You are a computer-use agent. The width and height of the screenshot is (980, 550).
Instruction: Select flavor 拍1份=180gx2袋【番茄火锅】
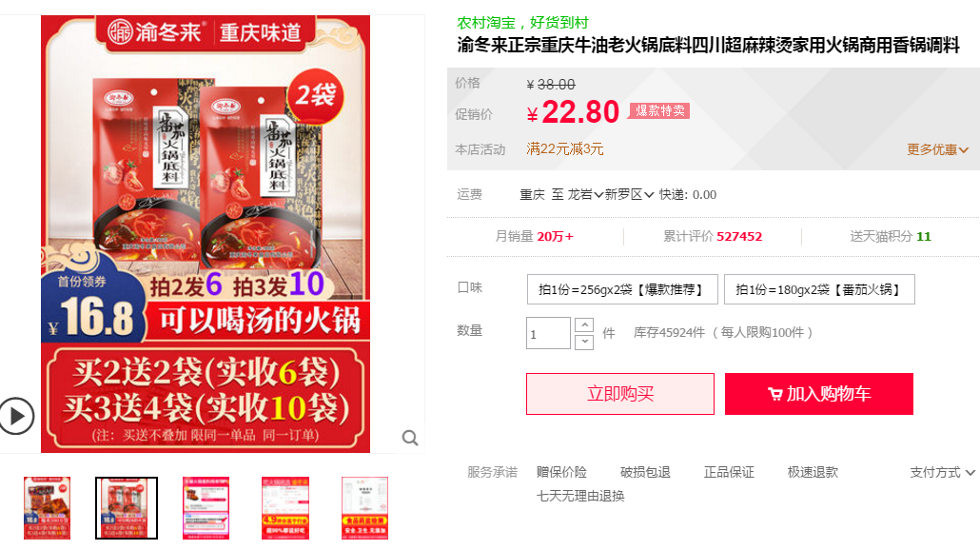[819, 289]
